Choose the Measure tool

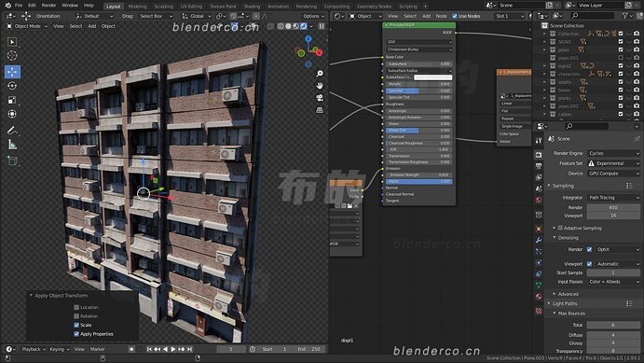point(12,145)
